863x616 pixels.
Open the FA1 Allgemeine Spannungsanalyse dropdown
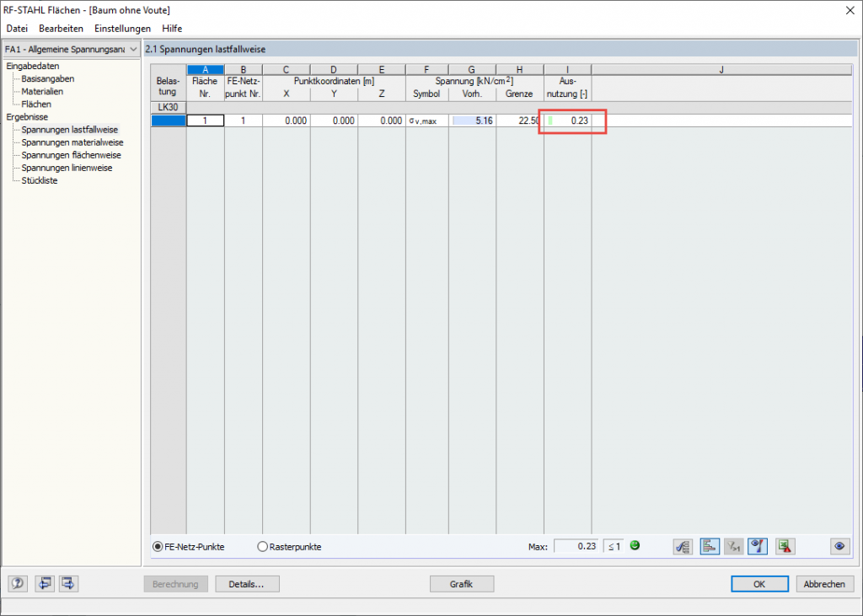71,49
